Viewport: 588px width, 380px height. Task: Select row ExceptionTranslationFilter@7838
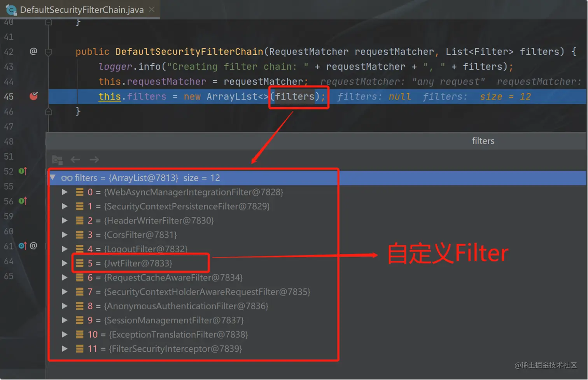[316, 335]
